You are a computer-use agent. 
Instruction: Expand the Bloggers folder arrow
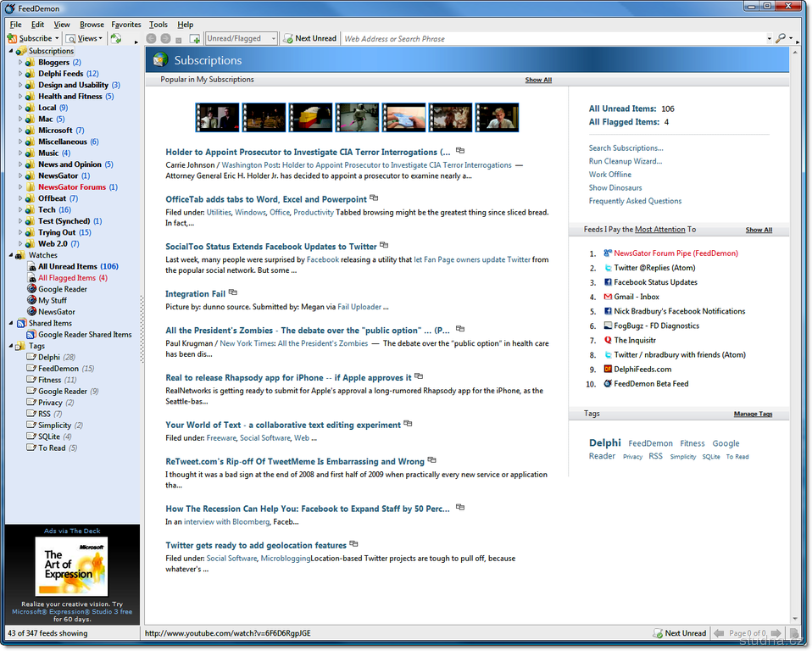(x=20, y=62)
